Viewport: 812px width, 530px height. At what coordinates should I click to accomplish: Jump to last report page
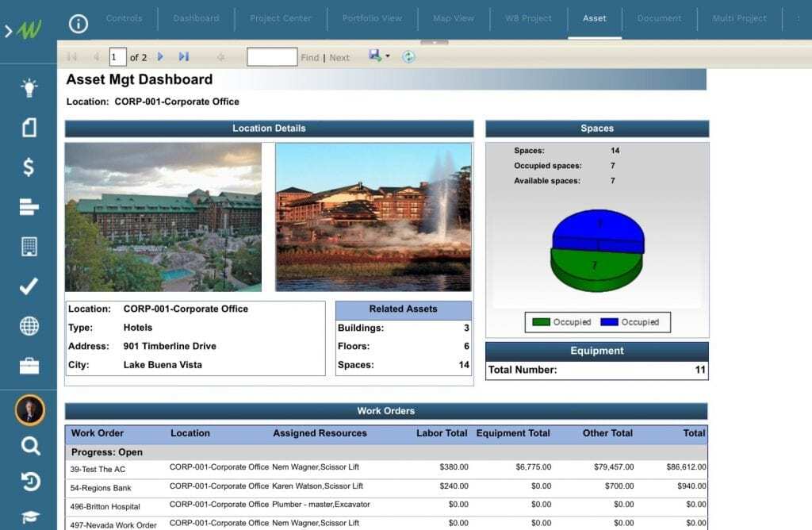pyautogui.click(x=184, y=56)
